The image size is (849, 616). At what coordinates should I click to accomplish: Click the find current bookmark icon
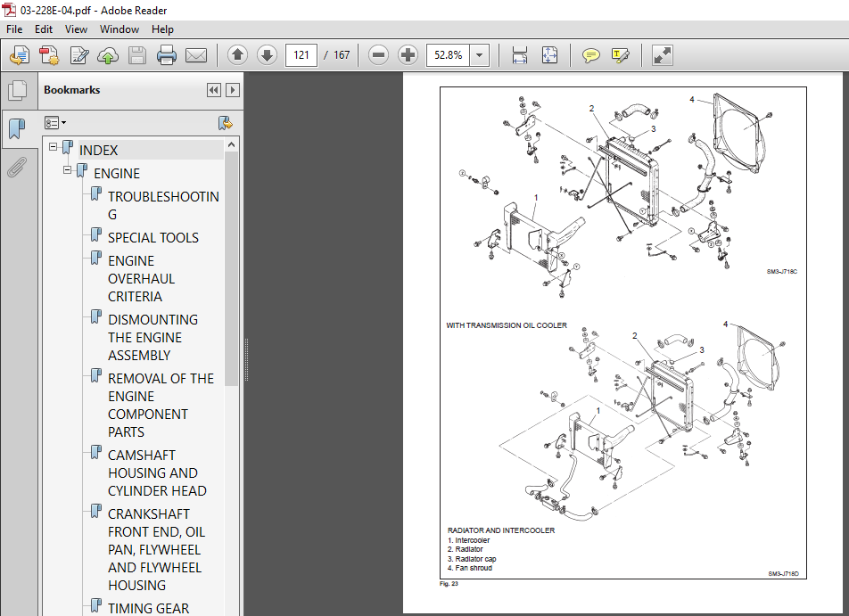pos(226,123)
